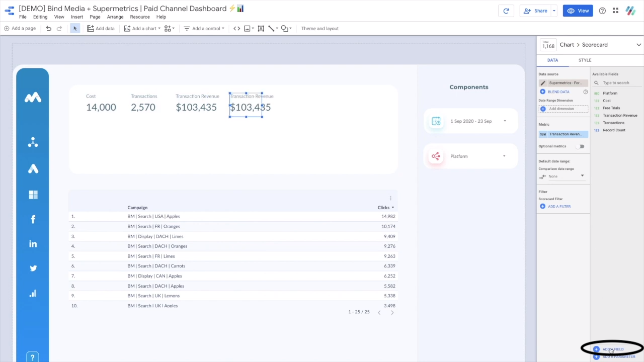Switch to the STYLE tab

585,60
